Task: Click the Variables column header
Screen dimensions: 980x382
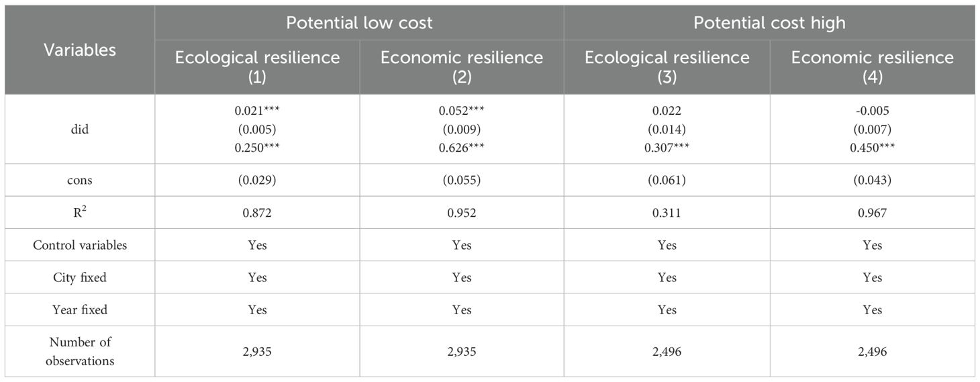Action: click(x=80, y=50)
